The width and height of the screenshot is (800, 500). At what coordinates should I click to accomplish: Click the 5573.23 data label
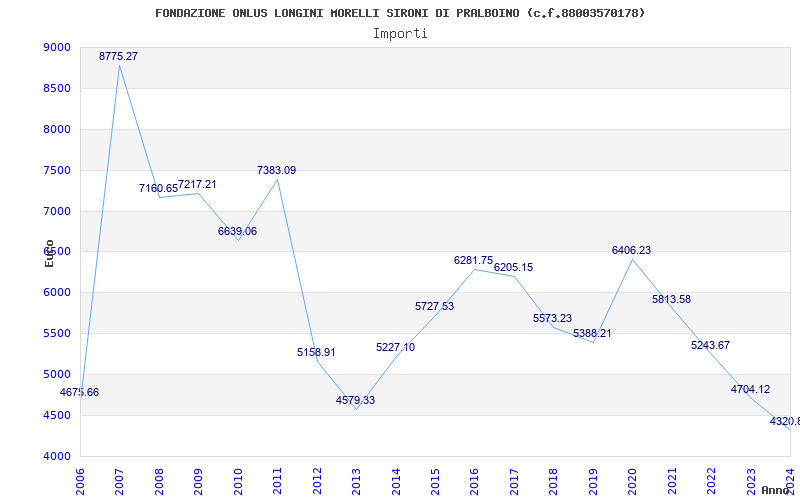553,318
